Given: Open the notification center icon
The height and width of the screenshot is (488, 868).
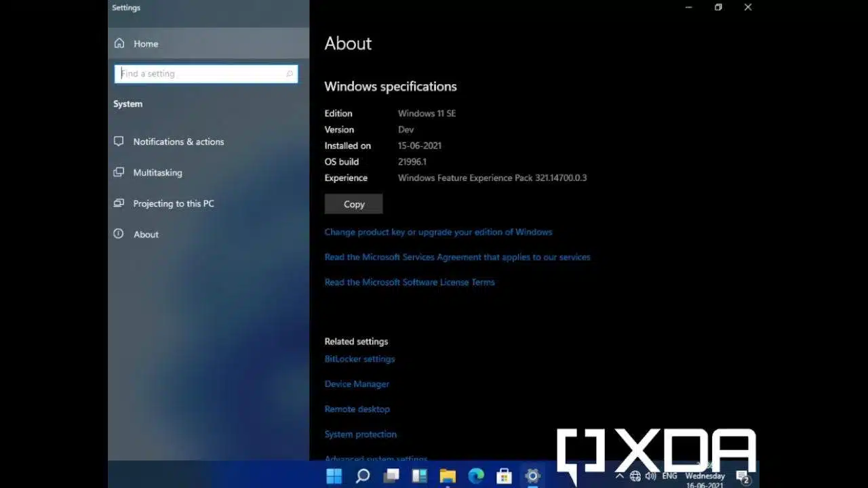Looking at the screenshot, I should (x=743, y=476).
